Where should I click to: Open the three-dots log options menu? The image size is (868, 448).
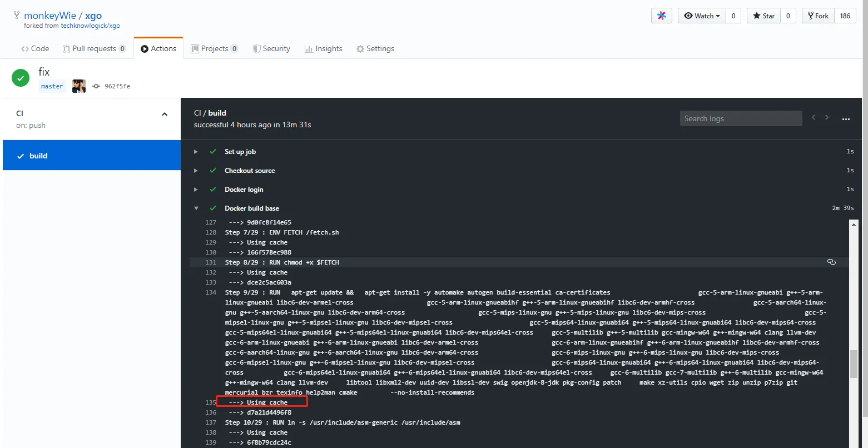[x=846, y=119]
